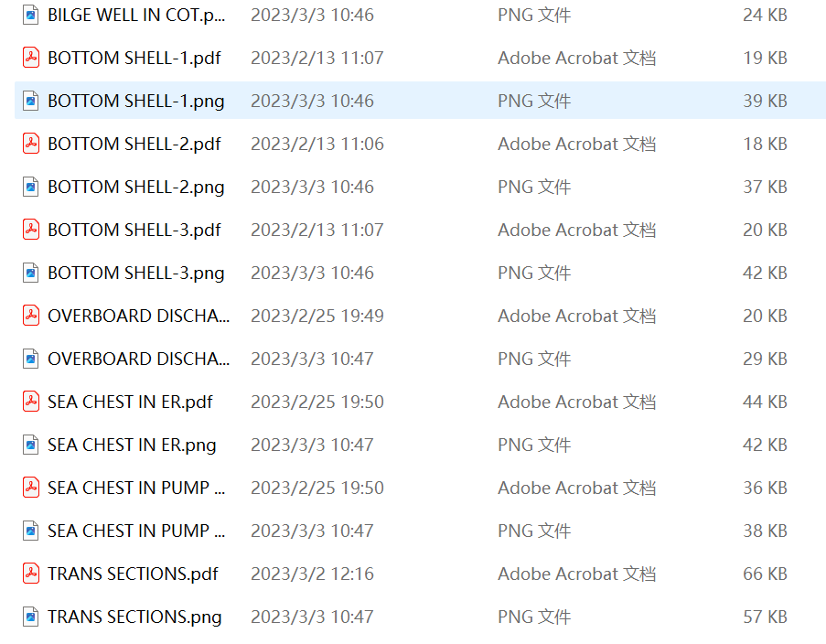
Task: Click the PNG icon for SEA CHEST IN PUMP
Action: pyautogui.click(x=30, y=531)
